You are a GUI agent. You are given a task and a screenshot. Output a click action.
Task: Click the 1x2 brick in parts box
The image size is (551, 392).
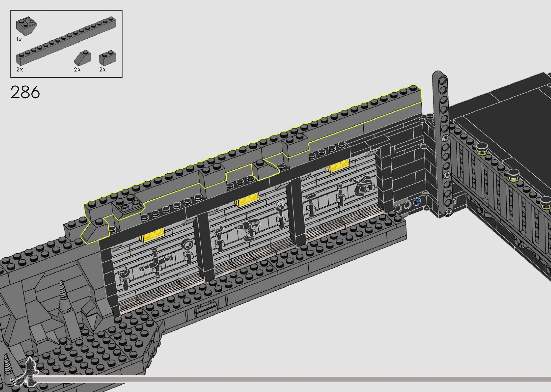108,58
